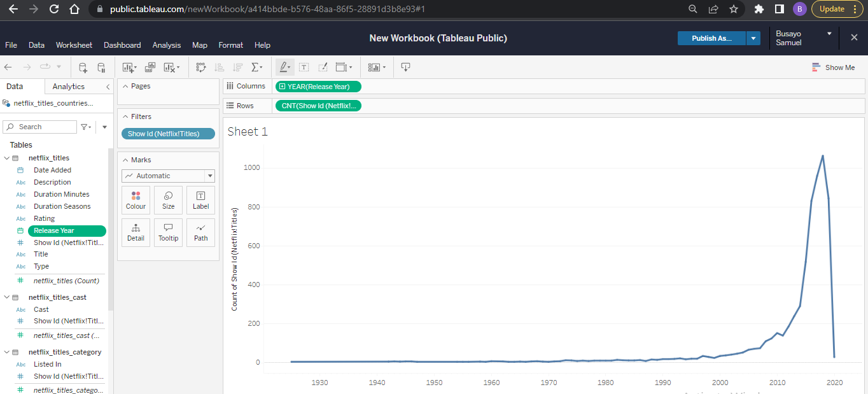This screenshot has width=868, height=394.
Task: Close the workbook with X icon
Action: (854, 38)
